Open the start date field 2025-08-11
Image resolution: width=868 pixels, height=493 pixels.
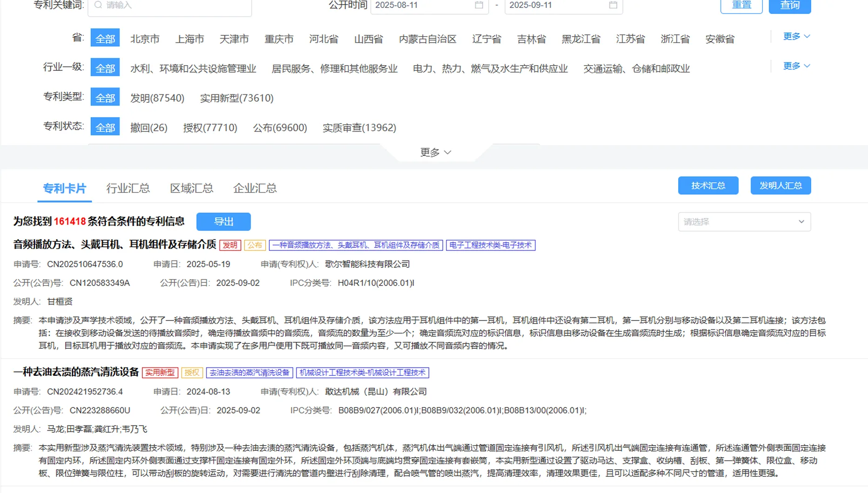point(429,6)
